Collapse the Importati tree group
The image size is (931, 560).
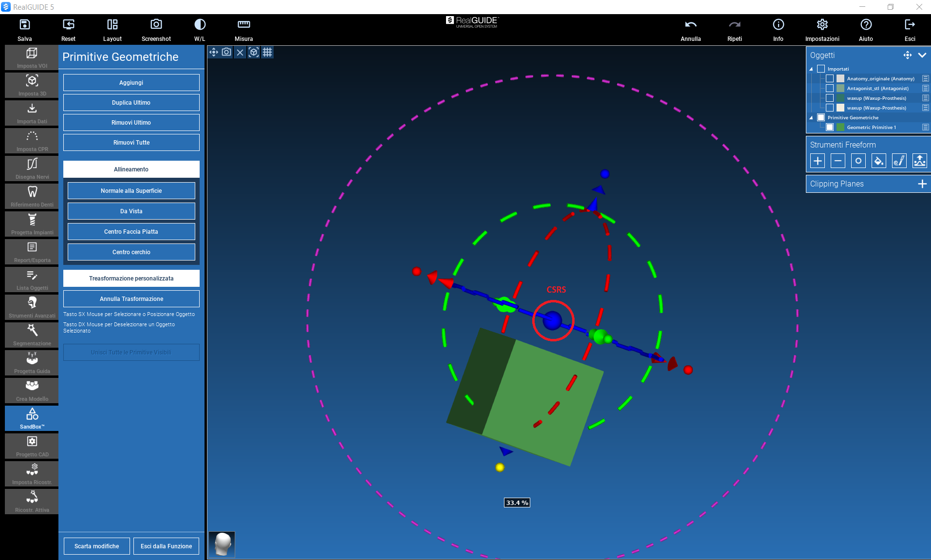tap(811, 69)
